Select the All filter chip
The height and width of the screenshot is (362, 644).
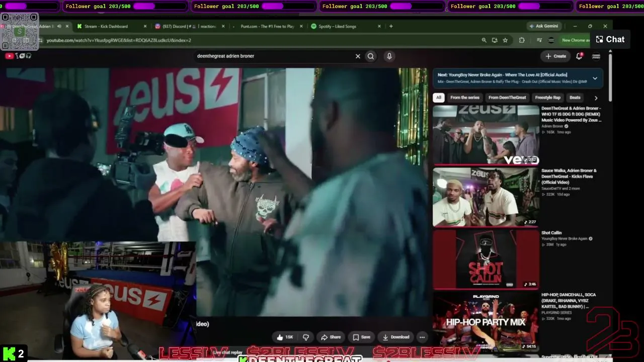tap(439, 98)
